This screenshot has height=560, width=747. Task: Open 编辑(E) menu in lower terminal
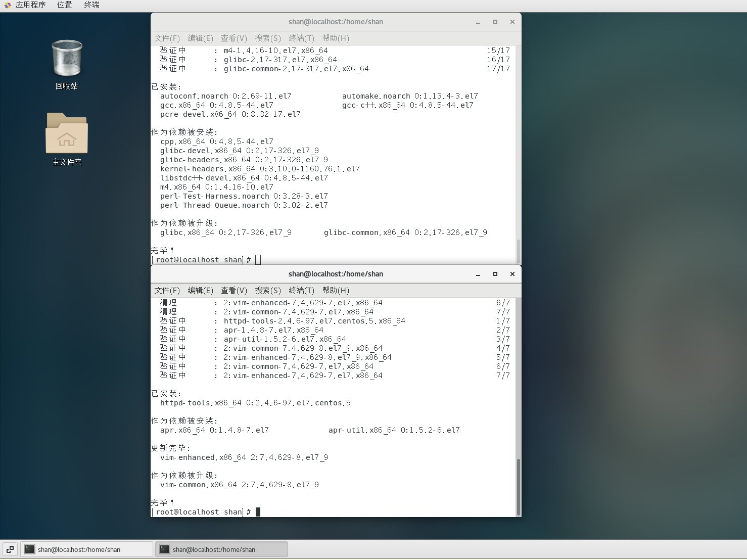coord(200,291)
